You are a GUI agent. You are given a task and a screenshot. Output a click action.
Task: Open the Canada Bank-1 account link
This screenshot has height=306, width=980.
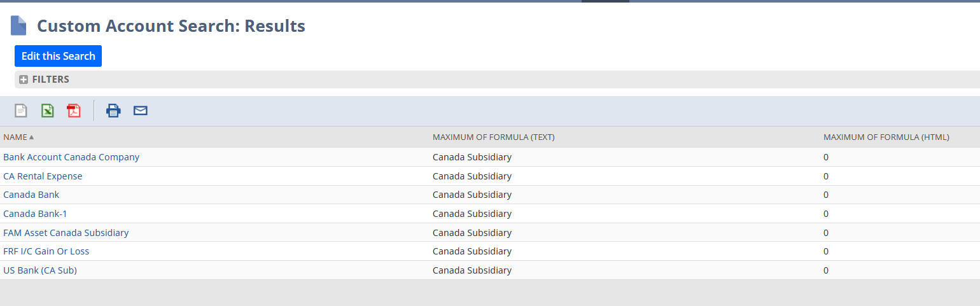point(35,214)
